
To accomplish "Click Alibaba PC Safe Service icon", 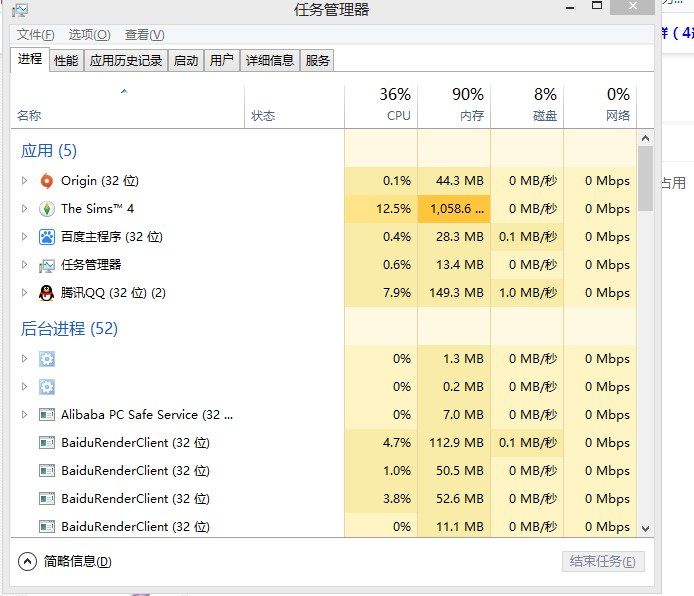I will tap(47, 415).
